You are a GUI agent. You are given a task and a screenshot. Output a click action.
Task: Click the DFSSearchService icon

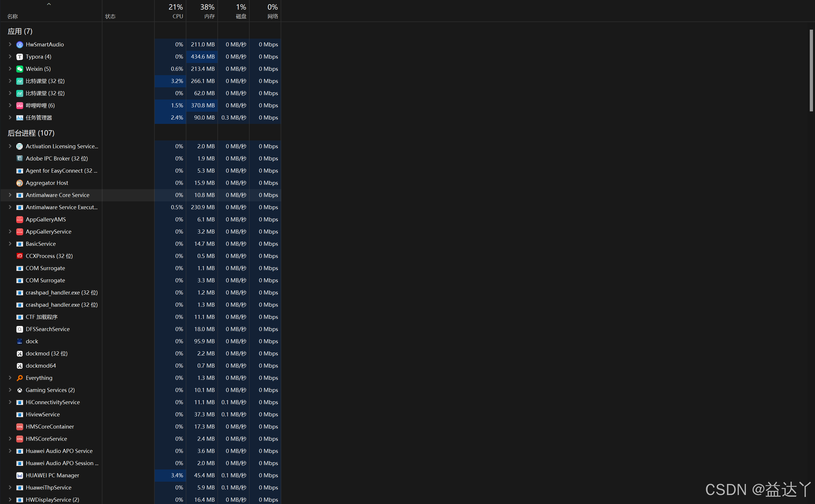pyautogui.click(x=20, y=329)
